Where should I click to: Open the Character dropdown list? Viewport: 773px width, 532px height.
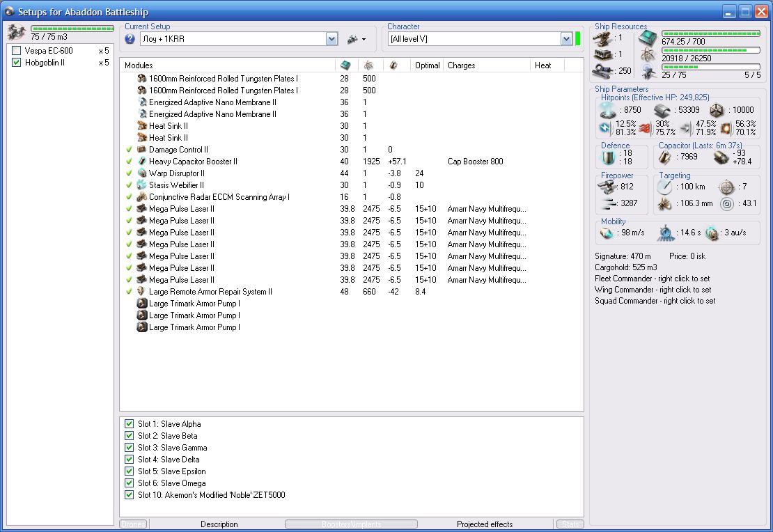[x=566, y=39]
